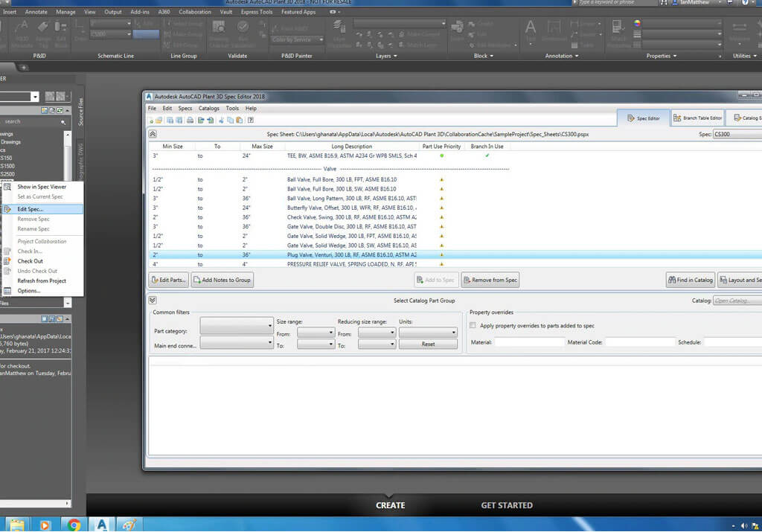
Task: Click the GET STARTED link at bottom
Action: pos(507,506)
